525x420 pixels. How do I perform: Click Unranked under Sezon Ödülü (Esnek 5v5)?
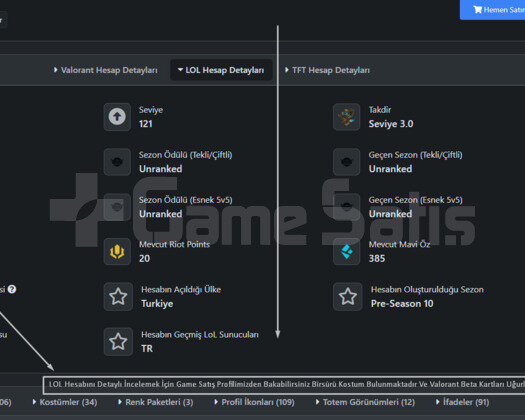[160, 214]
